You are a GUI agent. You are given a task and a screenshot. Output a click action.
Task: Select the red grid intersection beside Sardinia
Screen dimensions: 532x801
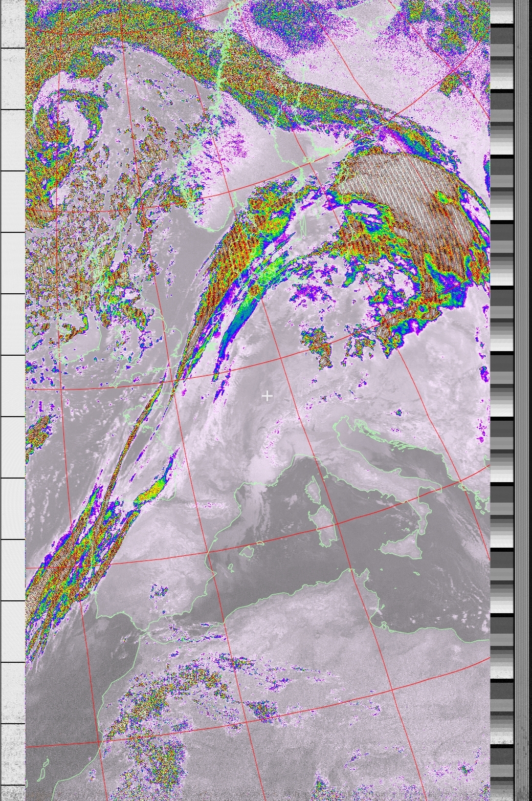337,524
